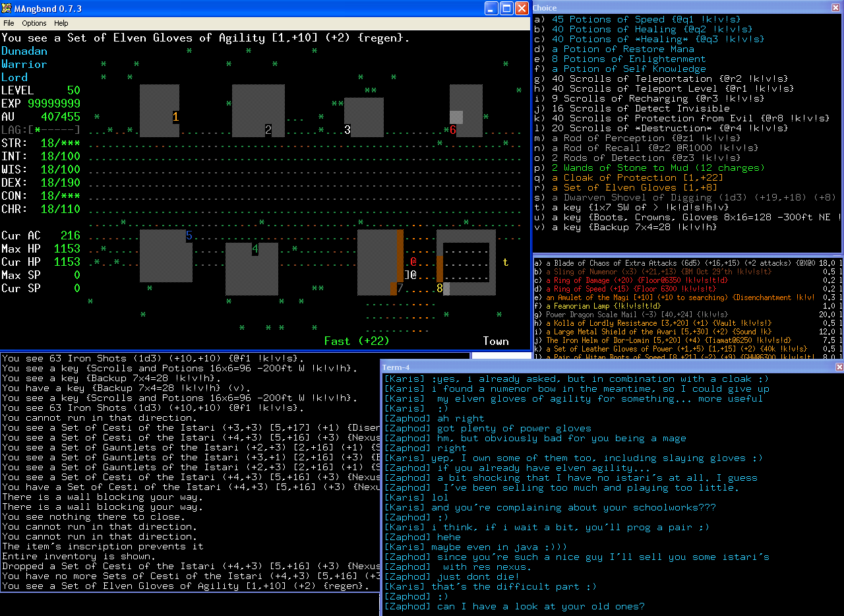Select key {Backup 7x4=28} inventory row

point(626,227)
